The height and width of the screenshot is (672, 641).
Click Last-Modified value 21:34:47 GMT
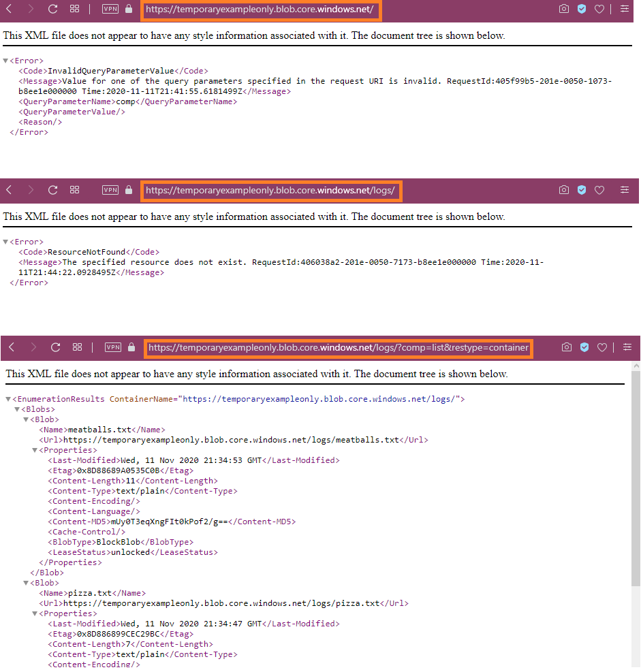coord(191,624)
